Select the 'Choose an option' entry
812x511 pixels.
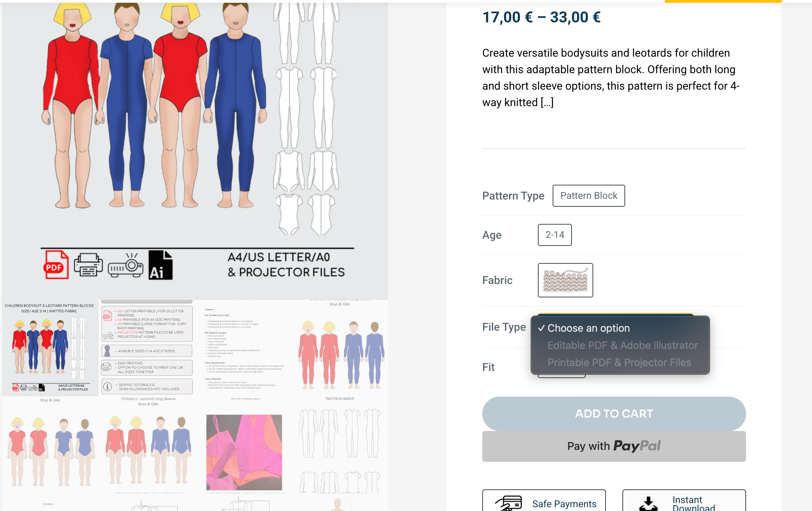pyautogui.click(x=588, y=328)
